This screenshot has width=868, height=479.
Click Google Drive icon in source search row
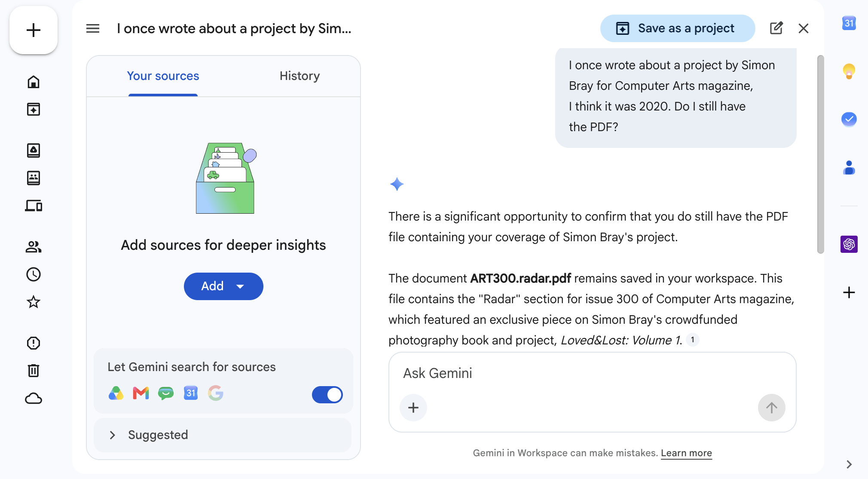pyautogui.click(x=116, y=393)
